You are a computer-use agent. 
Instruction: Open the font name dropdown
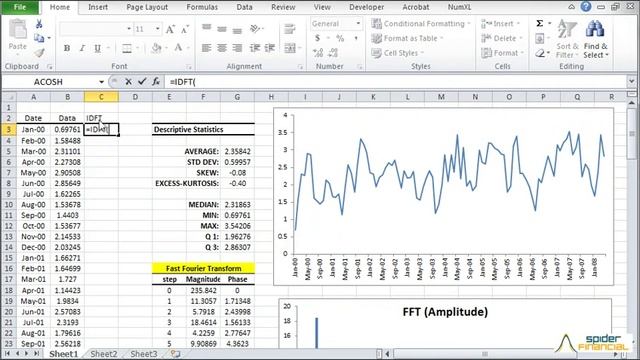point(129,29)
